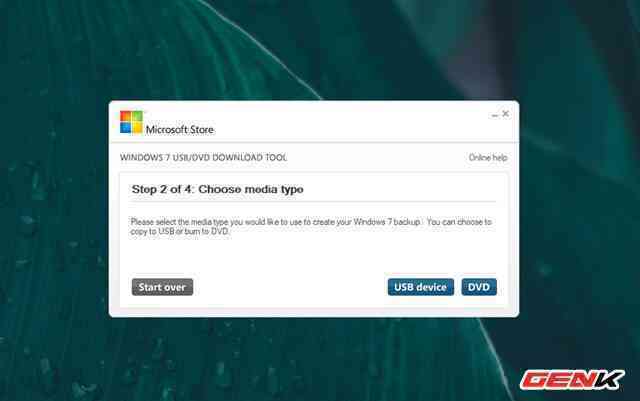Click the blue square of the Microsoft logo
The image size is (640, 401).
126,127
